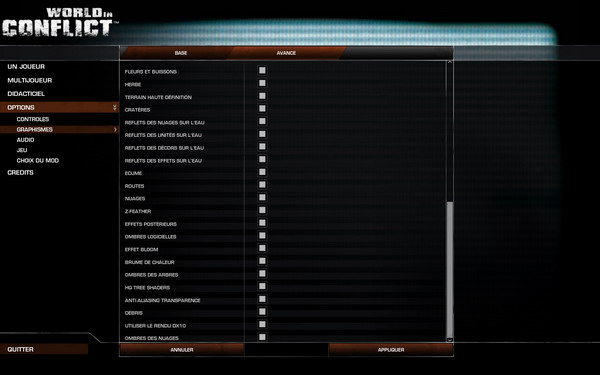The height and width of the screenshot is (375, 600).
Task: Enable the Herbe checkbox
Action: [x=262, y=83]
